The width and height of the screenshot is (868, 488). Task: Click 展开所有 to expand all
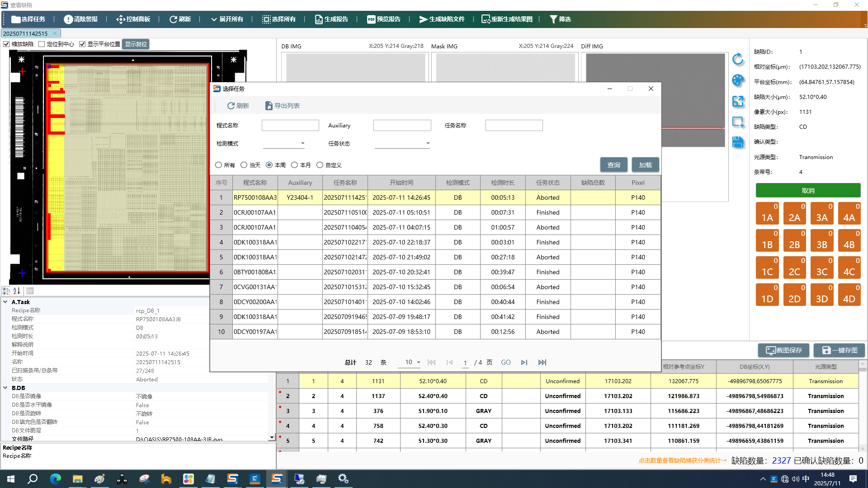click(226, 19)
